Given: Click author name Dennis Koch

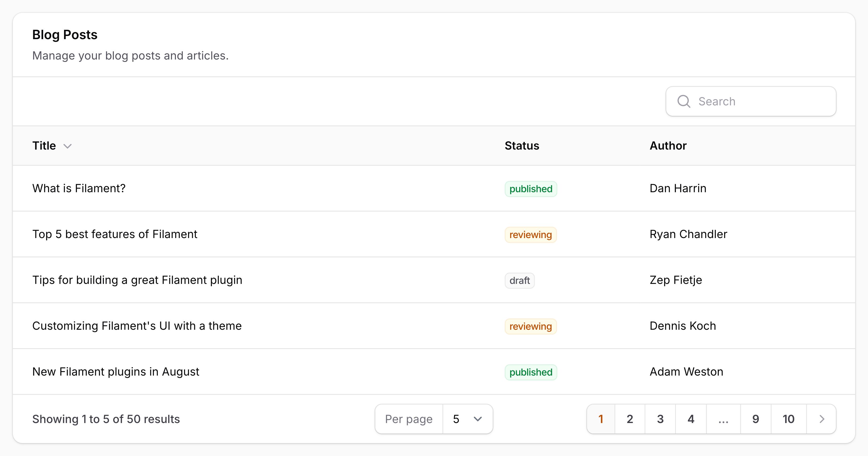Looking at the screenshot, I should (x=683, y=326).
